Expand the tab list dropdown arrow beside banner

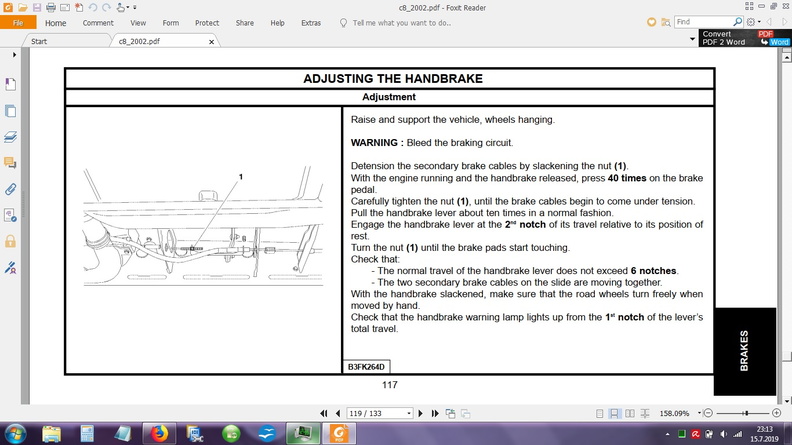point(692,39)
